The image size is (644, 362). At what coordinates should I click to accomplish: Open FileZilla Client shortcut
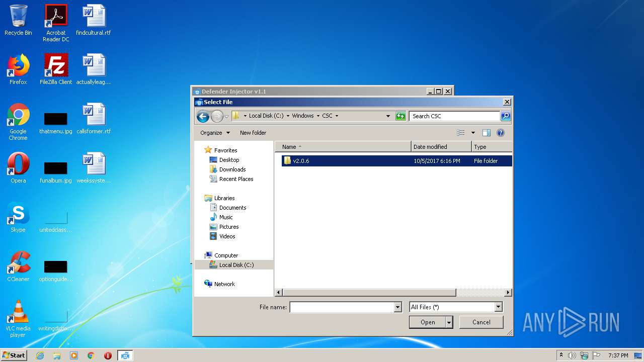click(56, 69)
